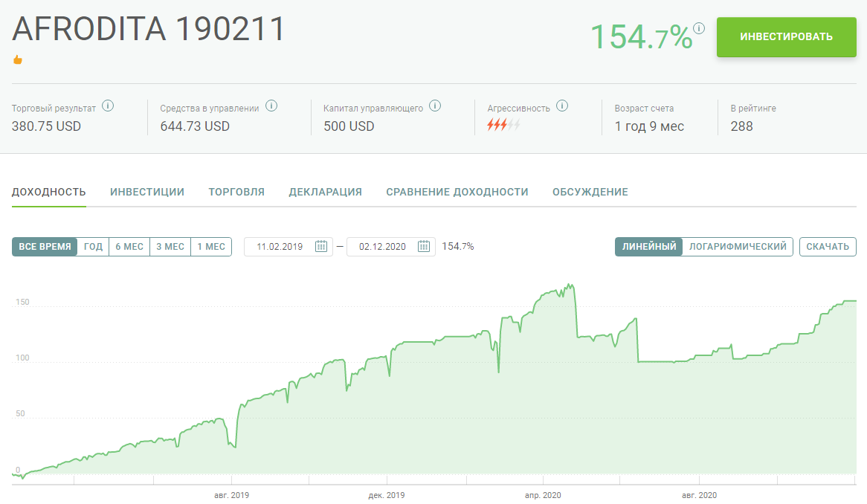Switch chart to Линейный scale
Screen dimensions: 867x504
click(648, 247)
